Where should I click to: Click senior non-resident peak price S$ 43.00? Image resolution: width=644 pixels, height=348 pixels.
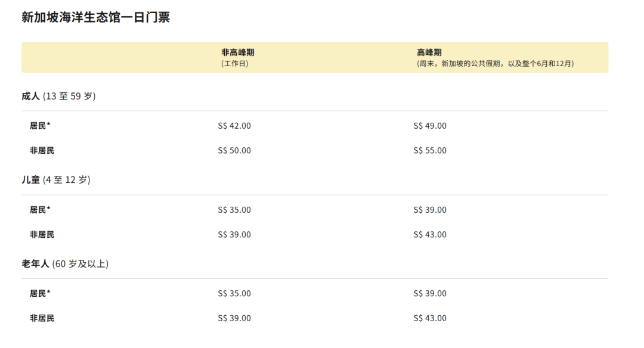point(429,318)
